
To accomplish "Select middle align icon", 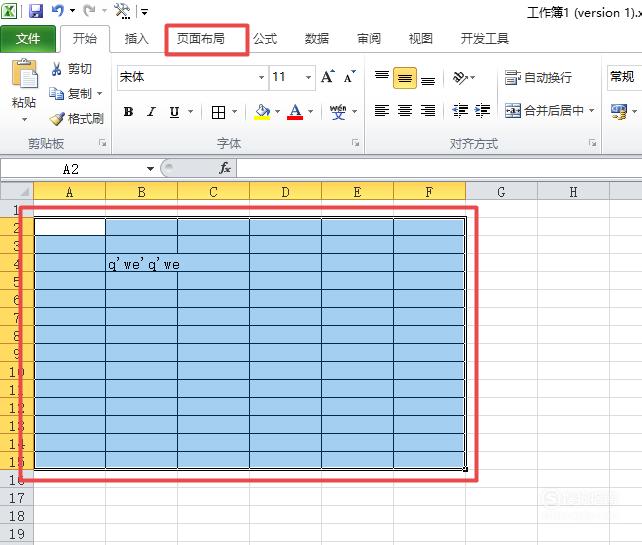I will 405,78.
